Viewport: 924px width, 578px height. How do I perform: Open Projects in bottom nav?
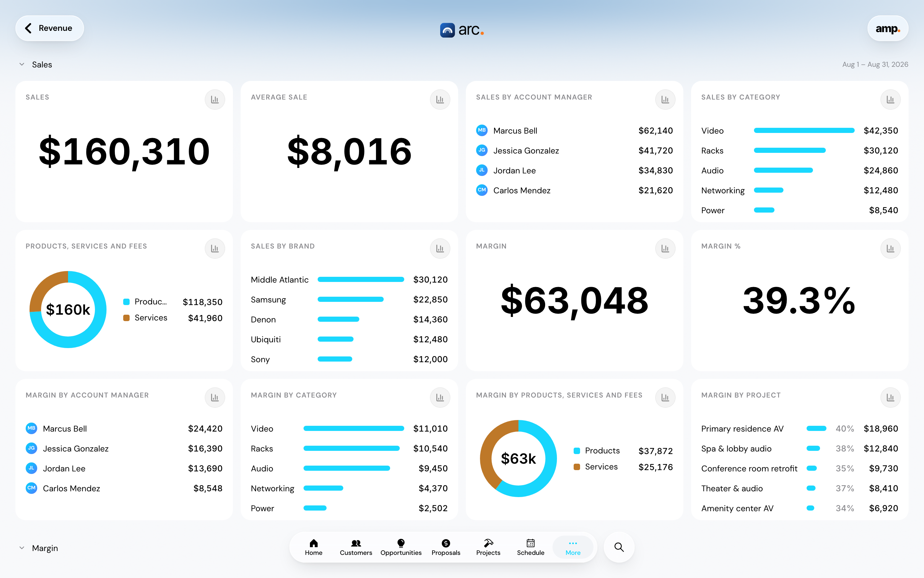(488, 547)
